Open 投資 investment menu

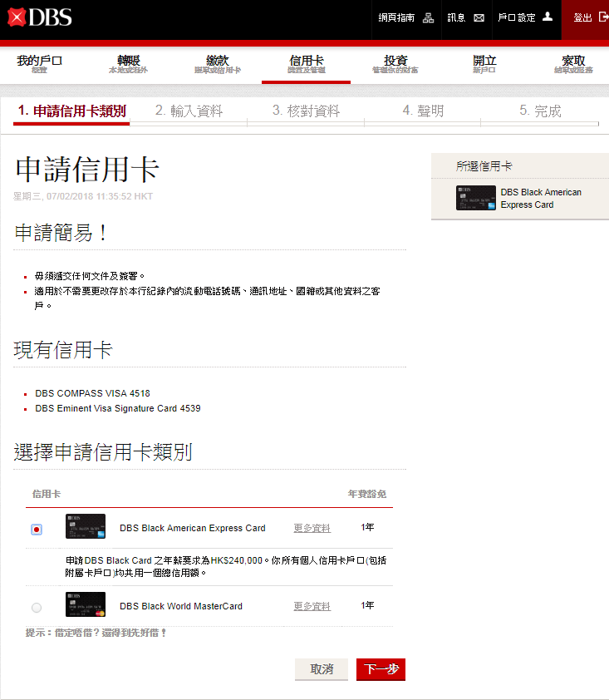(395, 64)
